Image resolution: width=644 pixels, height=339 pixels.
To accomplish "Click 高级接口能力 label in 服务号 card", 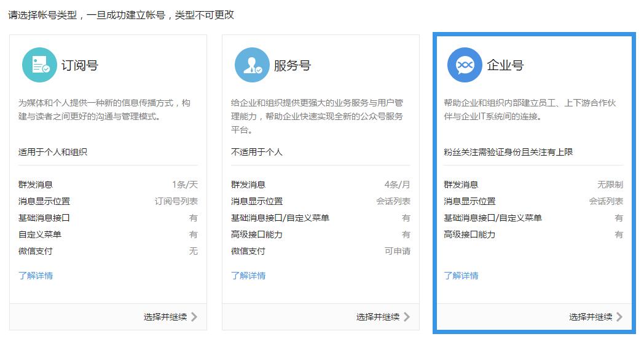I will [x=257, y=234].
